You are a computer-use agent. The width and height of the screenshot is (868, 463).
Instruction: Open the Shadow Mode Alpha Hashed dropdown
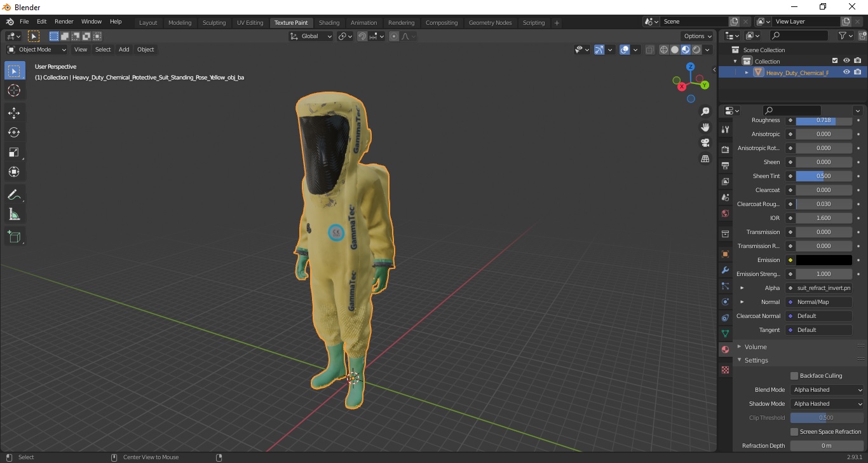827,404
